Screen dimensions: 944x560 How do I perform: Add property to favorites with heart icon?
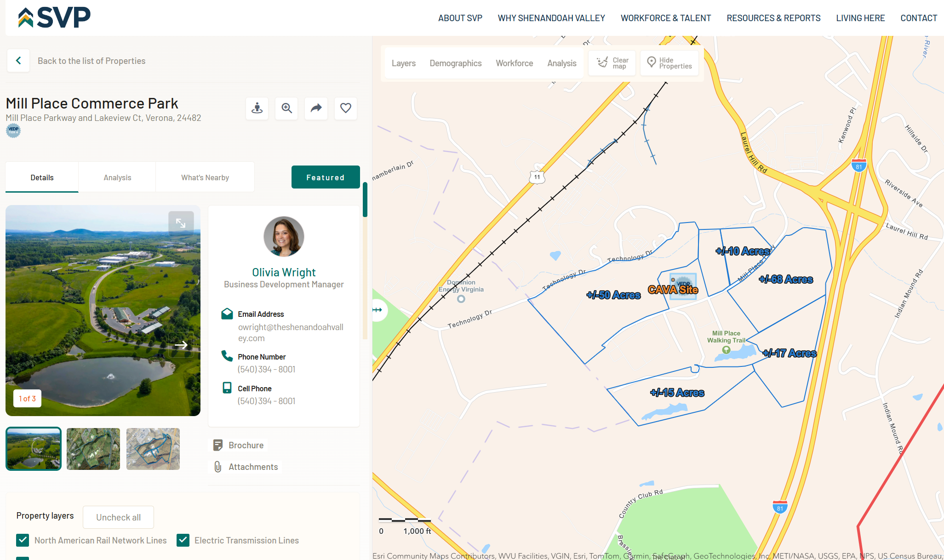tap(345, 109)
